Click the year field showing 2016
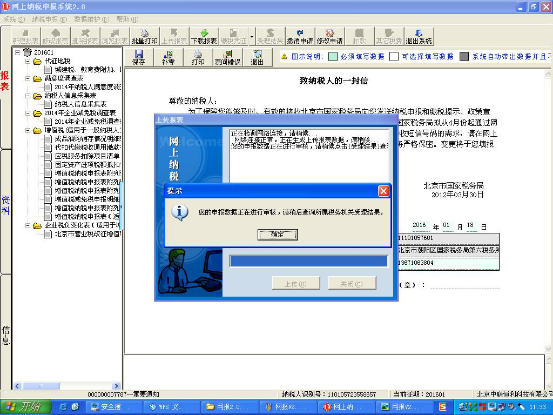 tap(420, 226)
